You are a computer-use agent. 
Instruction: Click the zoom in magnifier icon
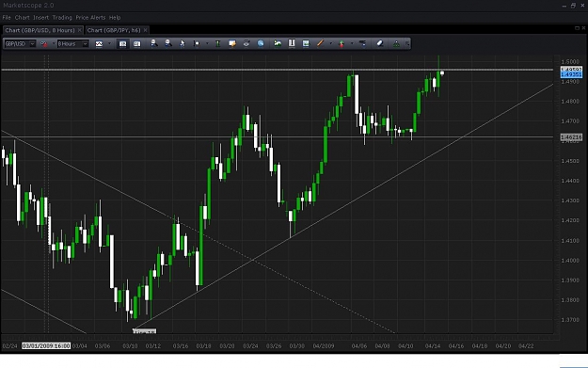click(153, 43)
